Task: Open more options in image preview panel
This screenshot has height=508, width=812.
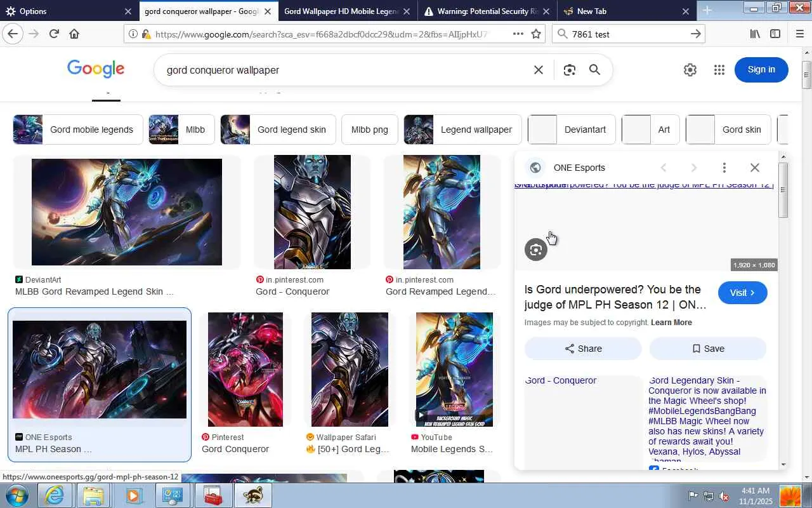Action: point(724,168)
